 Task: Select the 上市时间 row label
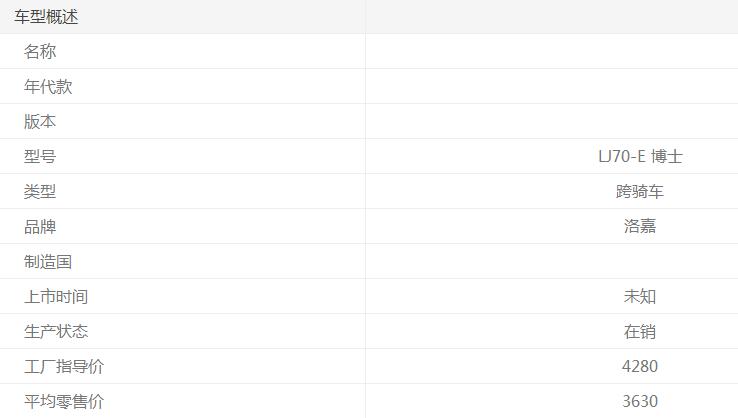[x=56, y=297]
